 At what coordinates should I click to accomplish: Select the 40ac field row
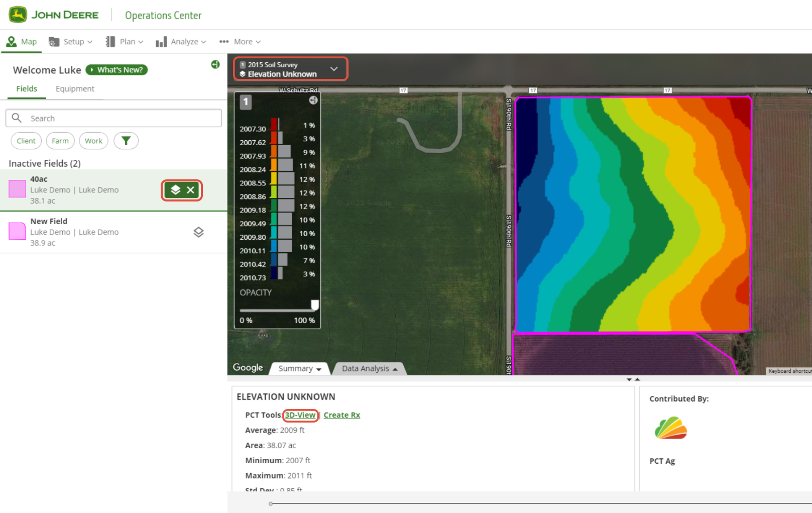point(113,190)
